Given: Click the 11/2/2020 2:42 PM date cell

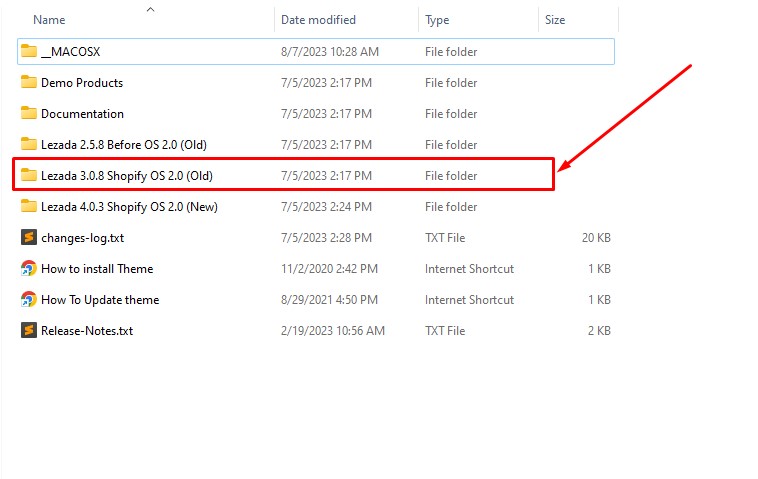Looking at the screenshot, I should coord(329,269).
